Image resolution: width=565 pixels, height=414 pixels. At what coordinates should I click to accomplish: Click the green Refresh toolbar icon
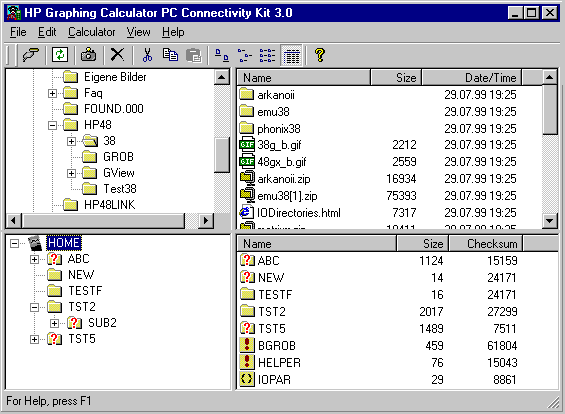click(60, 55)
